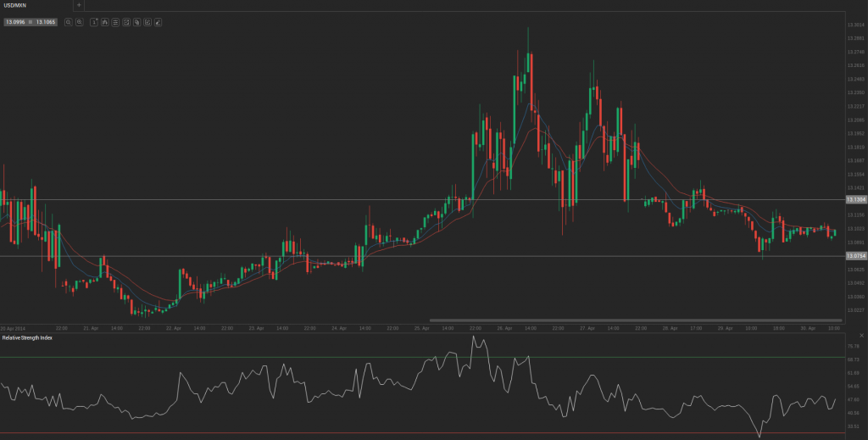
Task: Click the zoom out magnifier icon
Action: [x=68, y=22]
